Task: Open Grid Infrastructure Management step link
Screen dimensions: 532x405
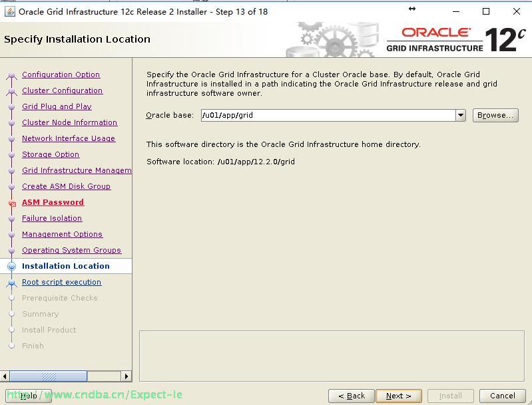Action: 77,170
